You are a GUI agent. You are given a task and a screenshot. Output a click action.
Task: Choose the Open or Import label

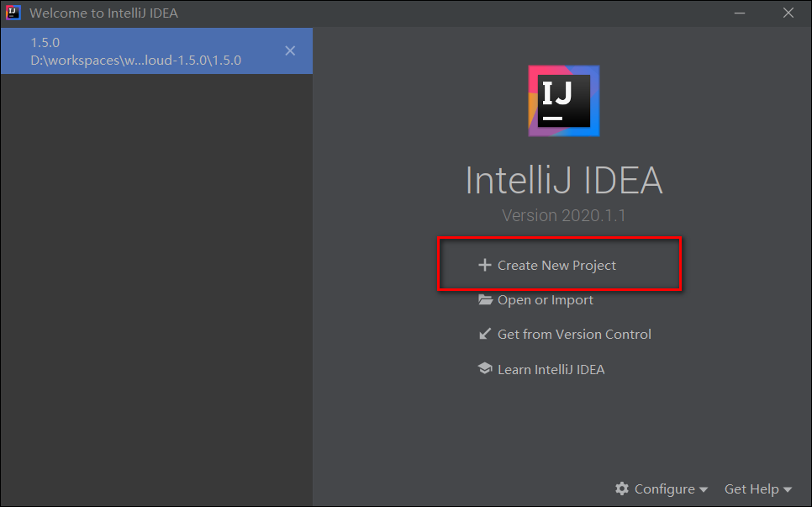pos(545,300)
